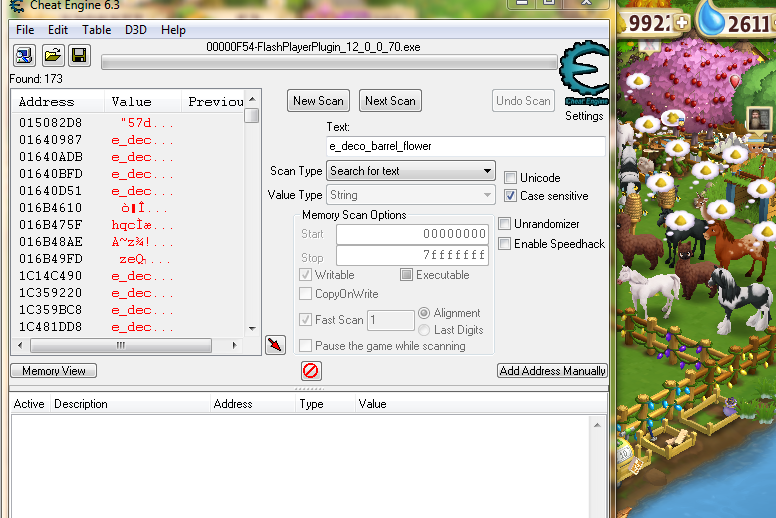Select result address 1C481DD8
The height and width of the screenshot is (518, 776).
[x=50, y=327]
